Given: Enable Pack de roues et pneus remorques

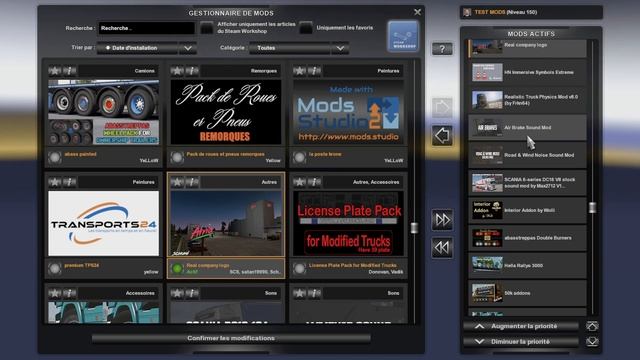Looking at the screenshot, I should click(x=177, y=158).
